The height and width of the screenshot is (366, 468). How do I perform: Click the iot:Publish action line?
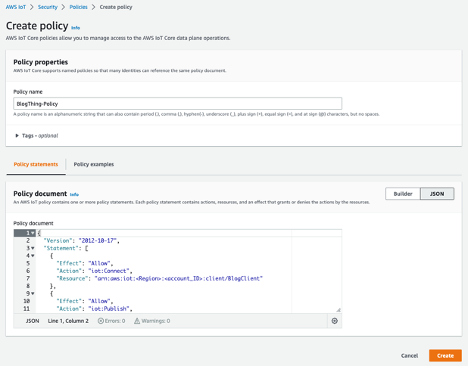[94, 309]
